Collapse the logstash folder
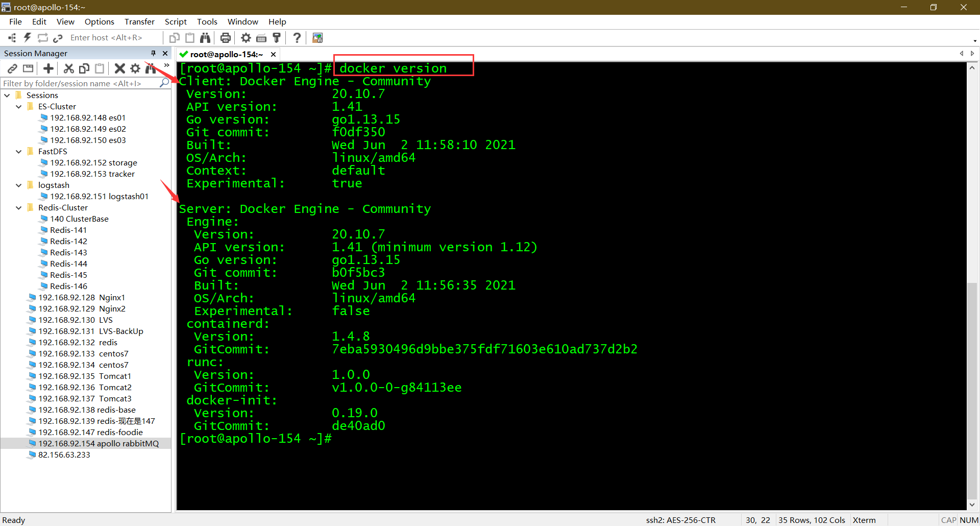980x526 pixels. point(19,185)
